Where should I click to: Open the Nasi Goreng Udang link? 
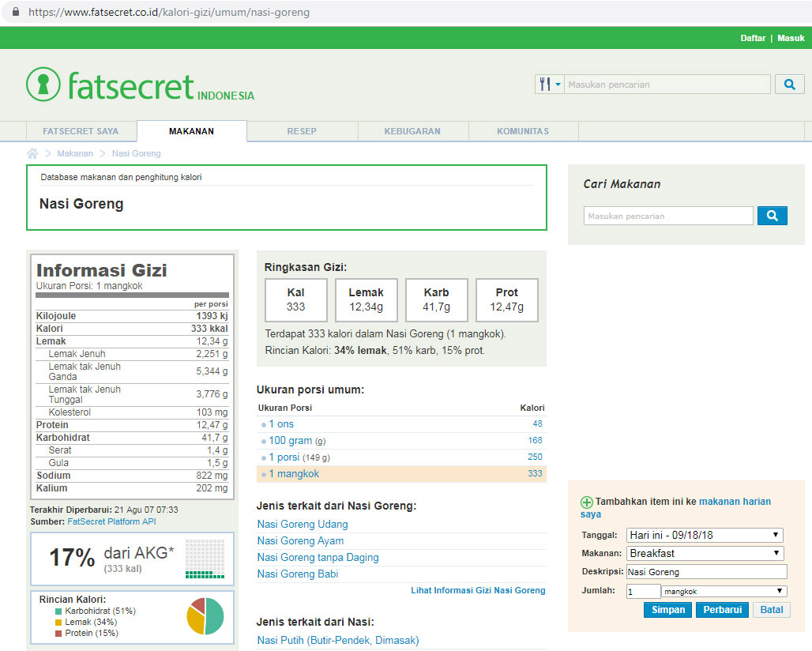coord(303,525)
